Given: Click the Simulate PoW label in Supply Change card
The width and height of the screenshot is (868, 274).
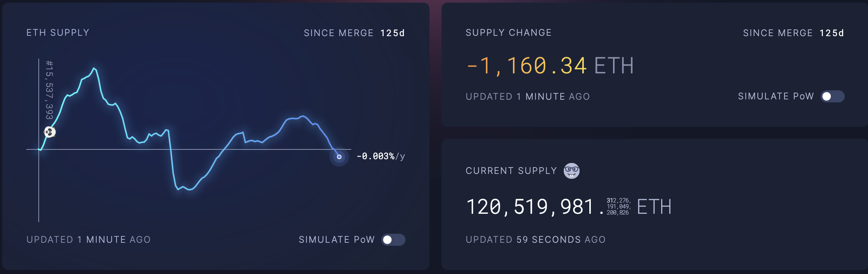Looking at the screenshot, I should coord(776,96).
